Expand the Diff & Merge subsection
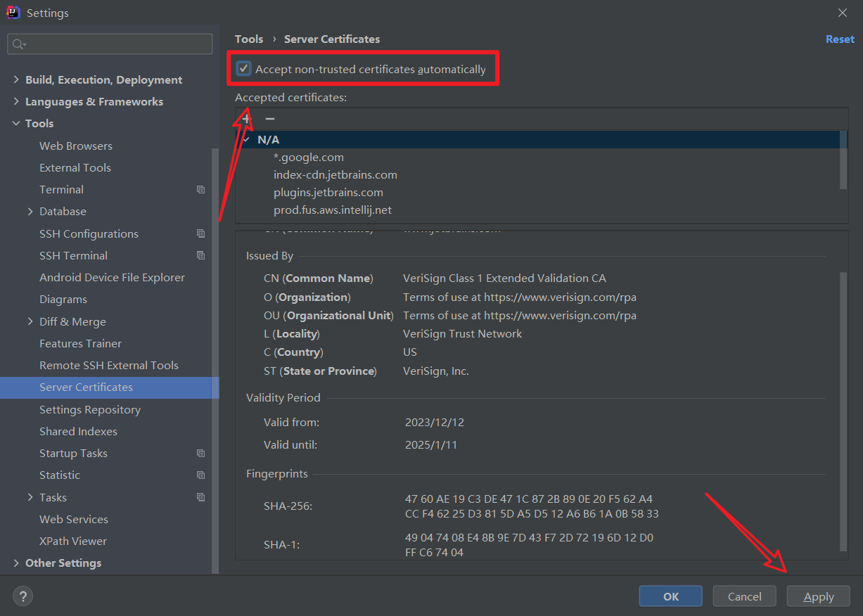This screenshot has height=616, width=863. point(30,321)
